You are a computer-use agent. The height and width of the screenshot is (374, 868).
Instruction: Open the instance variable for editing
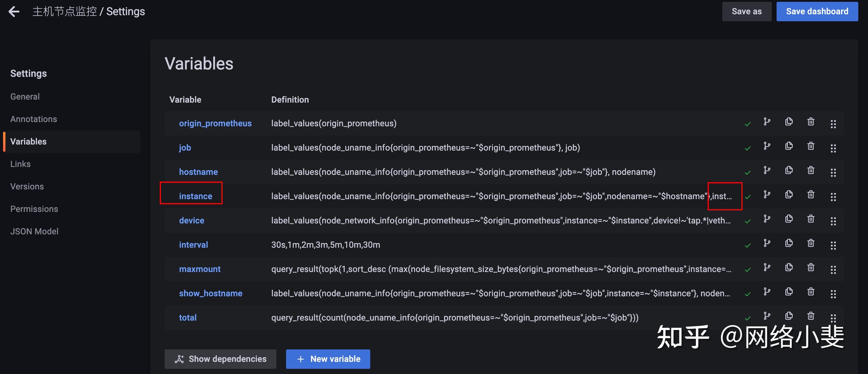196,196
